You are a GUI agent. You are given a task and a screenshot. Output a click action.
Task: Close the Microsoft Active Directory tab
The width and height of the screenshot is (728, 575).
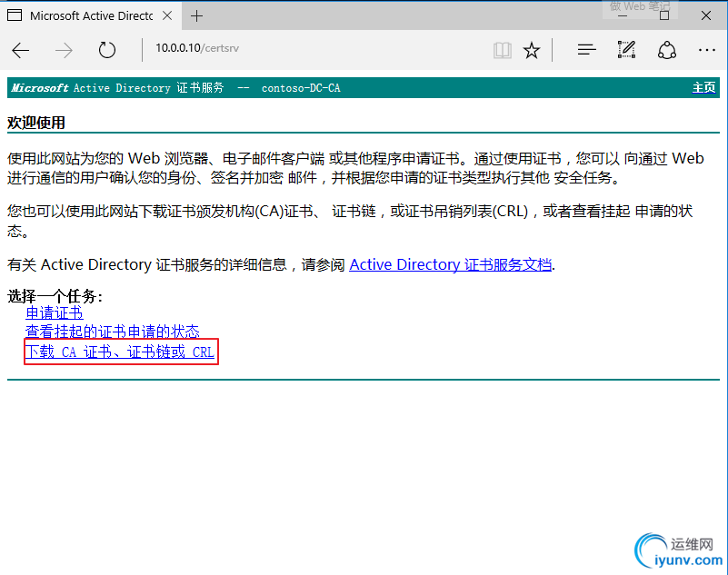click(167, 15)
